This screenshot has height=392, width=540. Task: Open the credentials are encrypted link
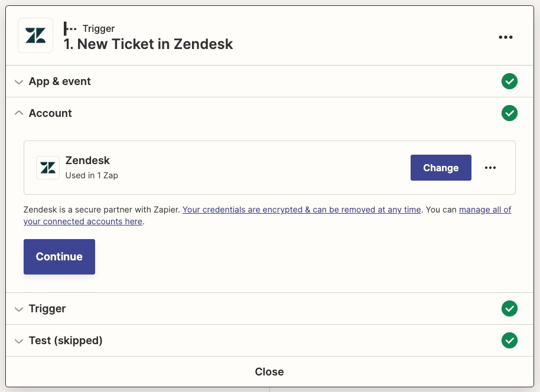click(x=301, y=210)
